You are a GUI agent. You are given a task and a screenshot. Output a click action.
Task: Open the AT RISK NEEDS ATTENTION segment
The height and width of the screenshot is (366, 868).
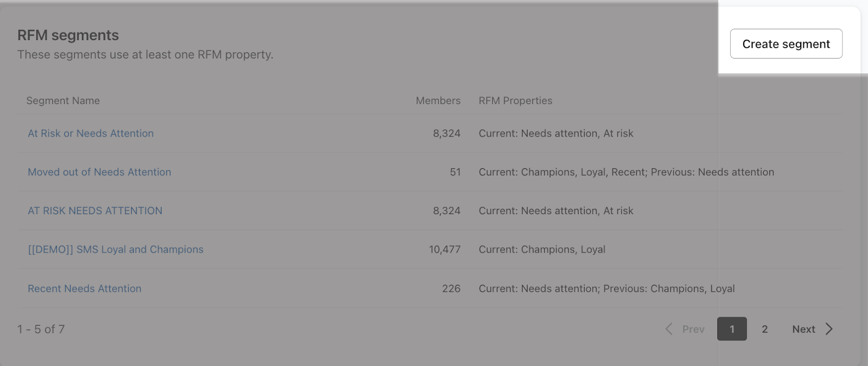point(95,211)
